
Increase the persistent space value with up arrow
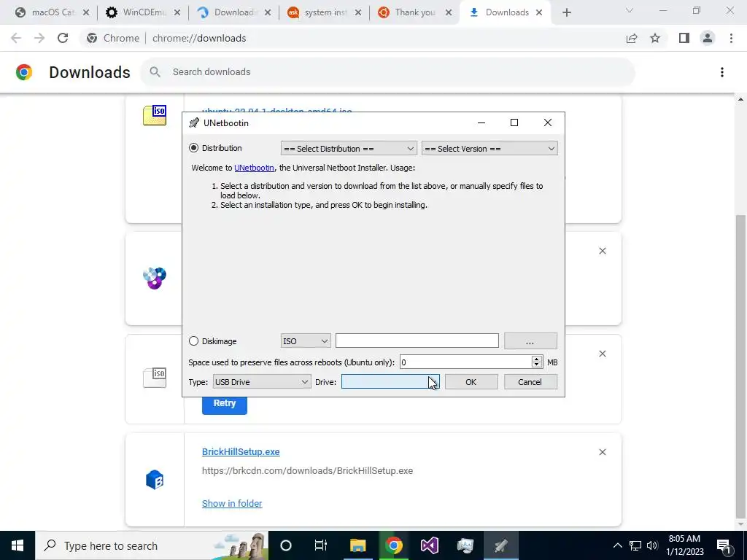(537, 359)
